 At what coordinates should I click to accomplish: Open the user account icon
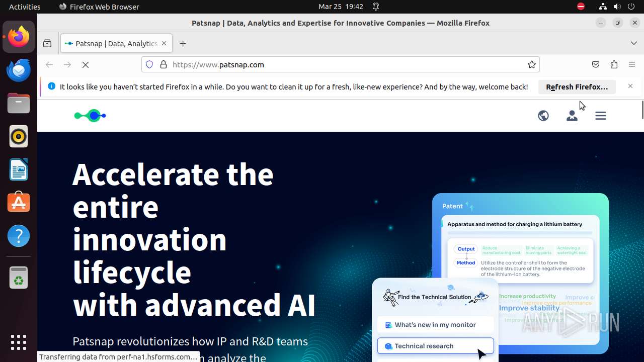click(x=572, y=116)
